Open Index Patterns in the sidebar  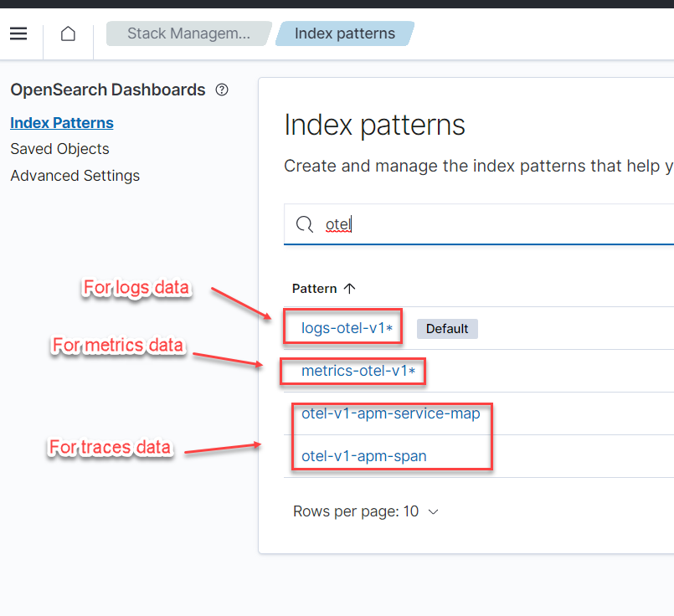point(62,123)
